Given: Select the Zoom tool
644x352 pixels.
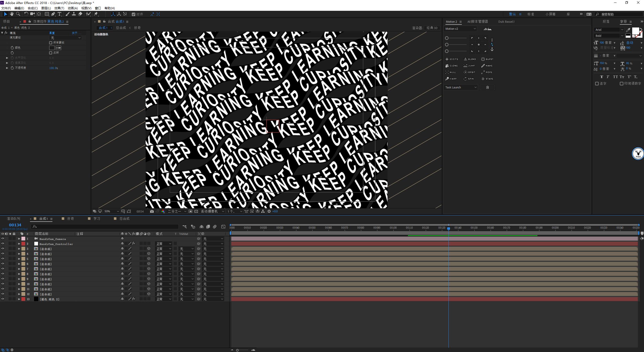Looking at the screenshot, I should [x=18, y=14].
